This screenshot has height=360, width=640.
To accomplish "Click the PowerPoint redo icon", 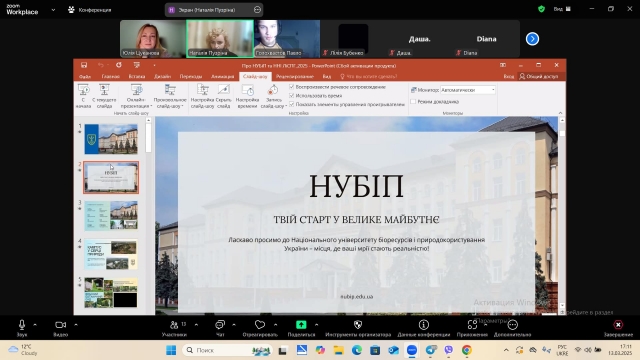I will click(x=118, y=65).
